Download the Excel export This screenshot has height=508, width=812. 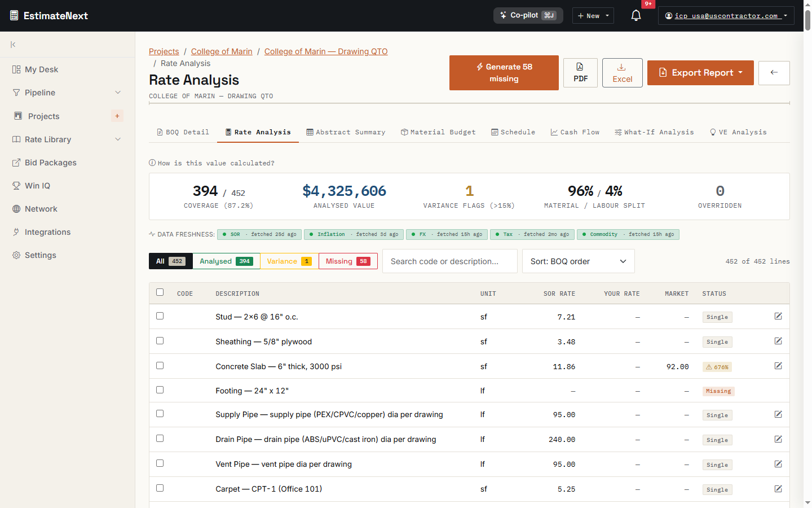click(x=623, y=73)
